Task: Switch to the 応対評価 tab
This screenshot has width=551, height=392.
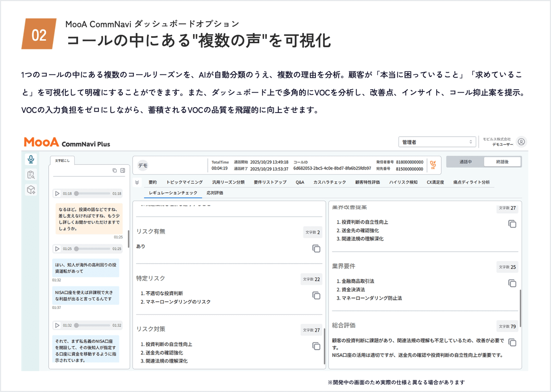Action: coord(215,193)
